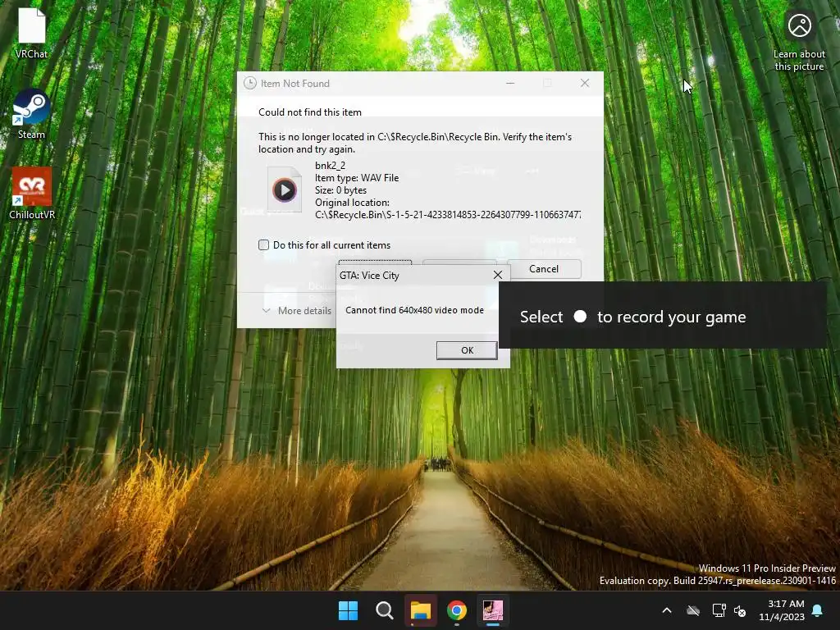Click the Original location path text
Screen dimensions: 840x630
[448, 215]
